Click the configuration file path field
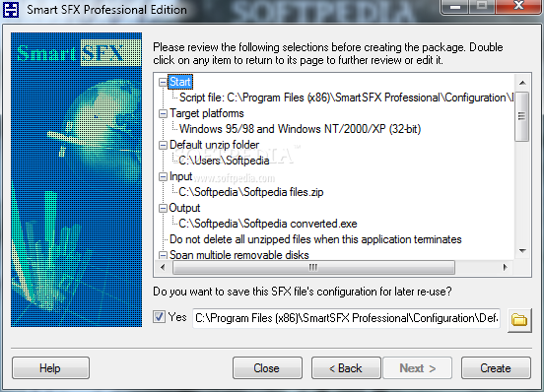The width and height of the screenshot is (544, 392). [346, 318]
